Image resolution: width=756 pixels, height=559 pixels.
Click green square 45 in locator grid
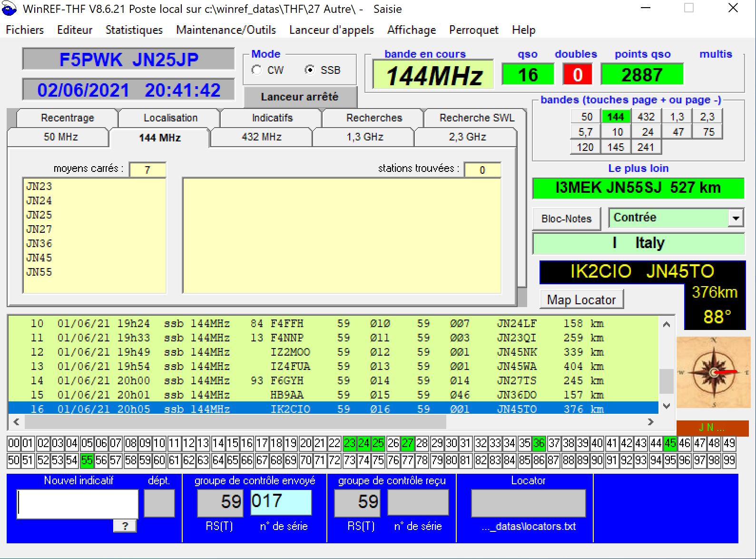670,443
